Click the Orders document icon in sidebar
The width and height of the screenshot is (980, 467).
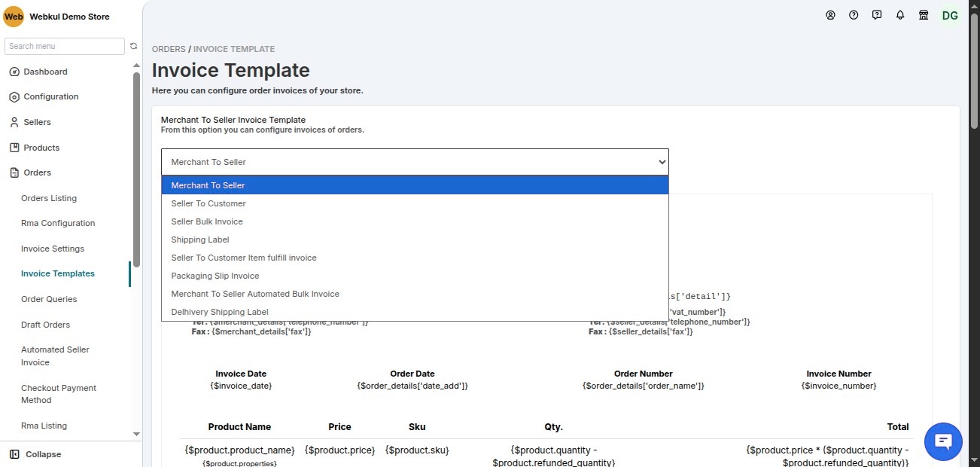point(14,172)
